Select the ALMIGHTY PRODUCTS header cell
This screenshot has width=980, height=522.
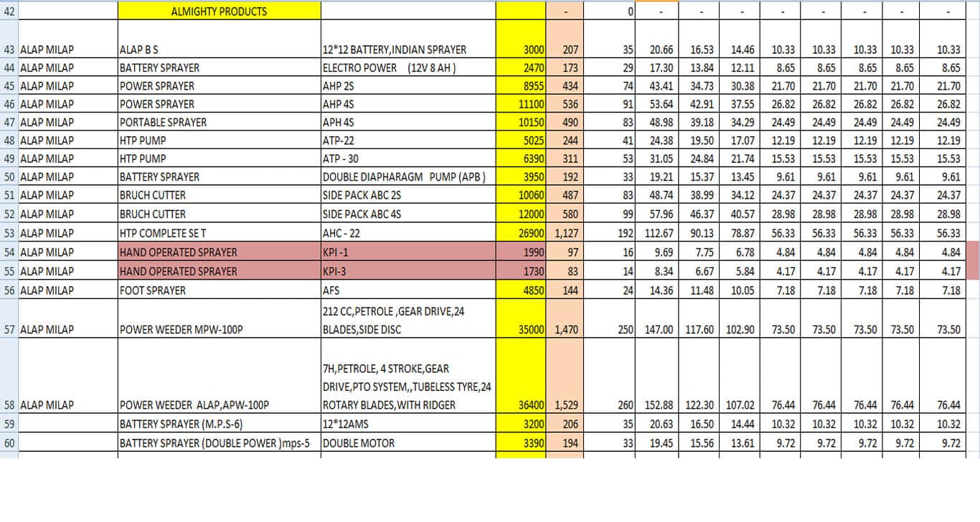pos(220,11)
